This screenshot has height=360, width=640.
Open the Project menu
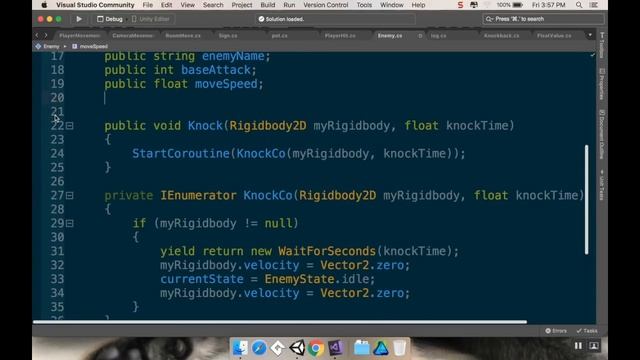pos(242,5)
